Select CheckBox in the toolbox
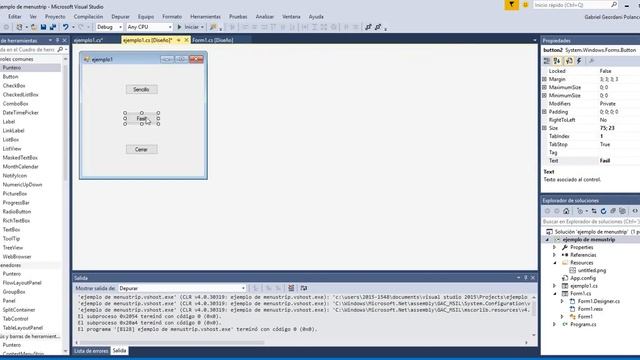The image size is (640, 360). point(14,86)
